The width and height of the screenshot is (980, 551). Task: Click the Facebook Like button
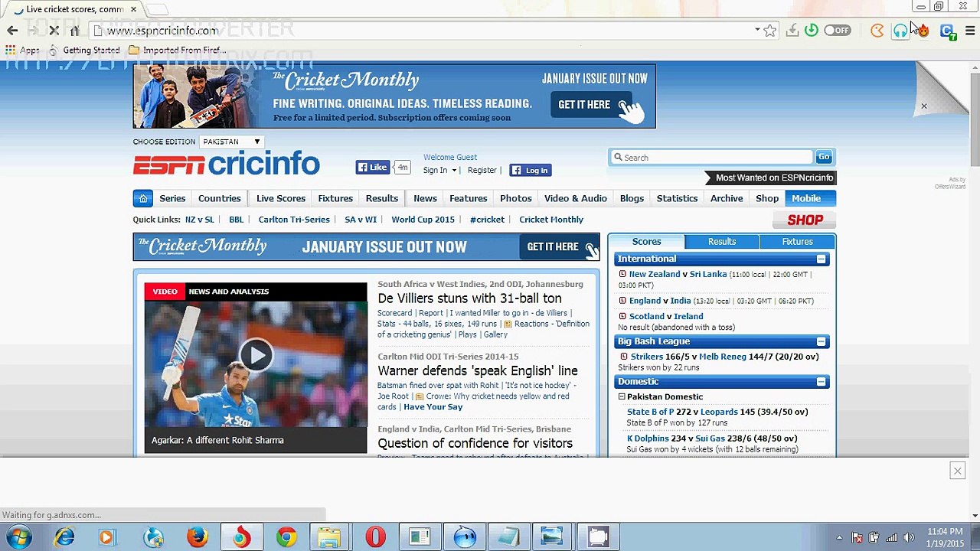tap(373, 168)
